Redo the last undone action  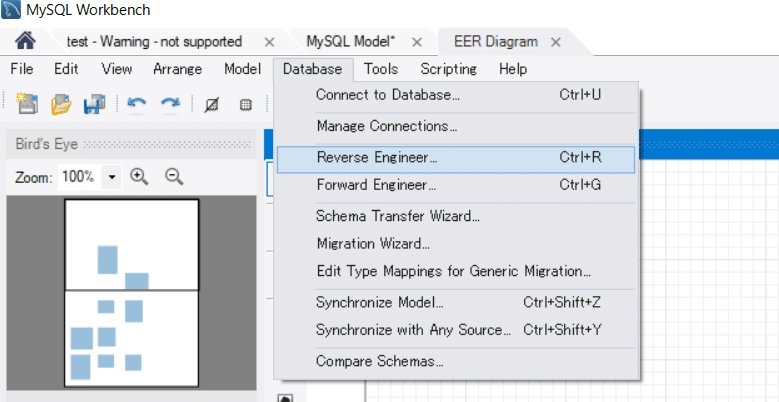point(170,104)
